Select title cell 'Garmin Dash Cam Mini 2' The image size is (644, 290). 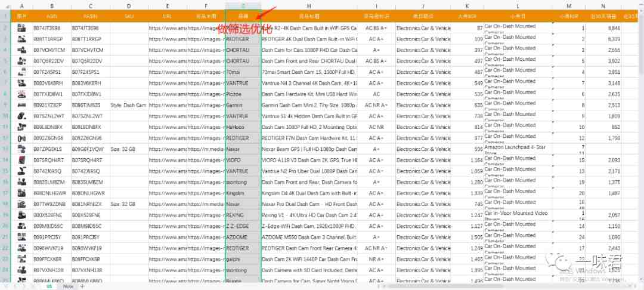pyautogui.click(x=309, y=105)
